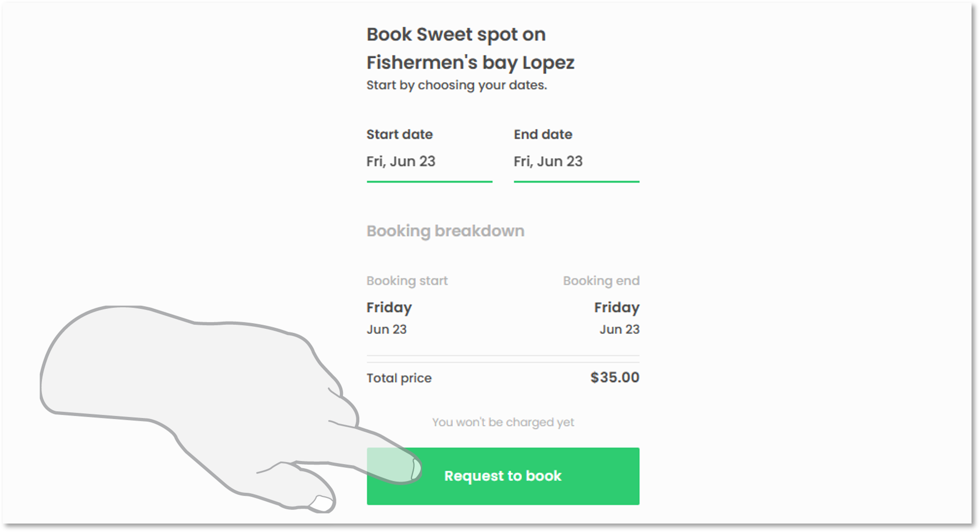The image size is (980, 532).
Task: Click "Jun 23" below Booking start Friday
Action: tap(386, 329)
